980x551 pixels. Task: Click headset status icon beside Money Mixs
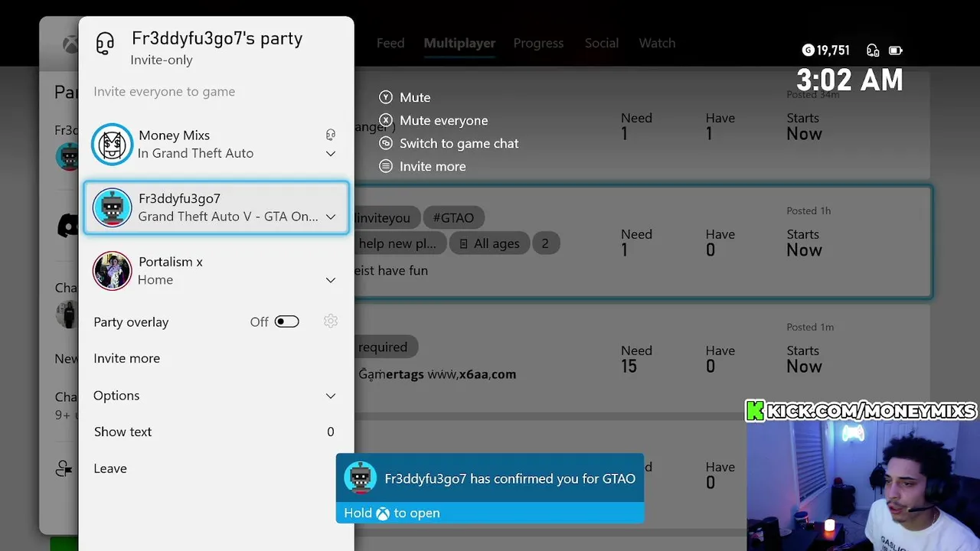[x=331, y=135]
